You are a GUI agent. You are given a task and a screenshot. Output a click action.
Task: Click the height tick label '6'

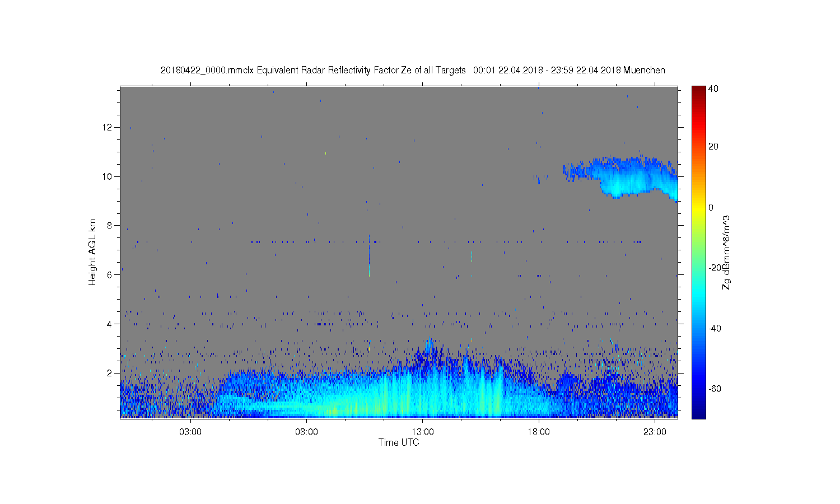(110, 274)
